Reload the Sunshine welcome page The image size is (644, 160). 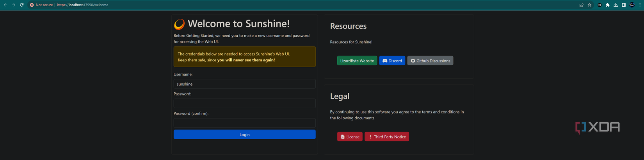coord(22,5)
